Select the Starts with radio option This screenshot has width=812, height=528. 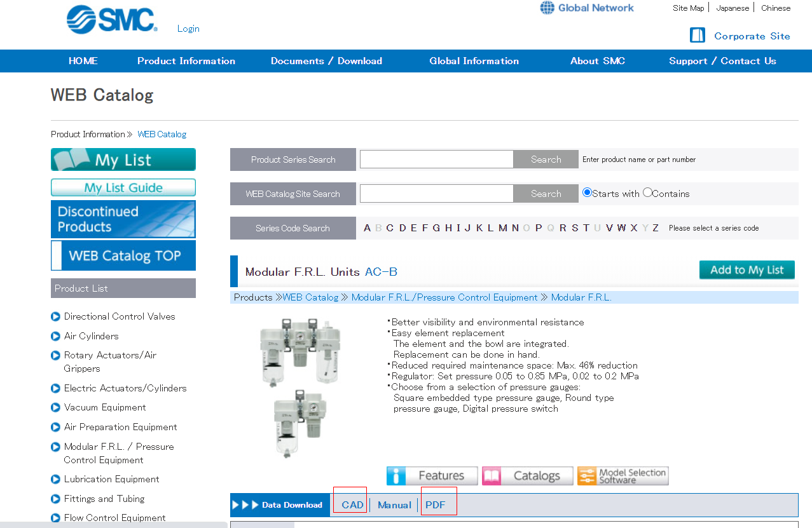pyautogui.click(x=587, y=193)
